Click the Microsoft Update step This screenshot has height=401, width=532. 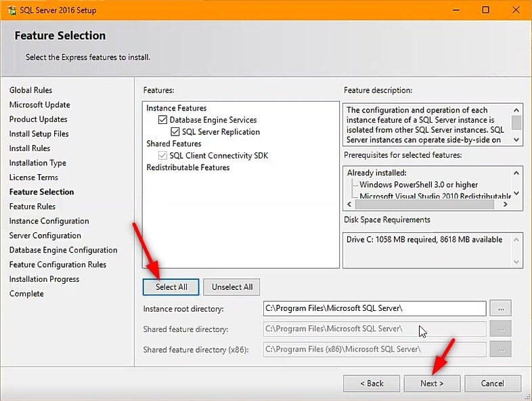40,104
